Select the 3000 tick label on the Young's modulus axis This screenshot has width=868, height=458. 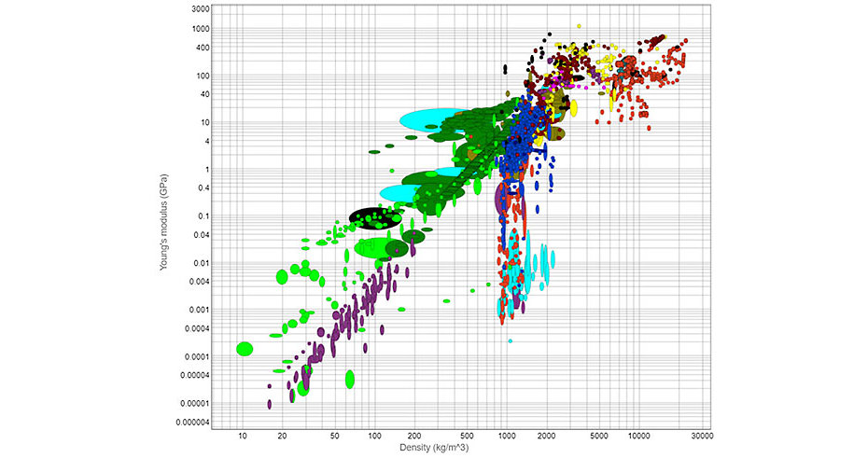[201, 9]
